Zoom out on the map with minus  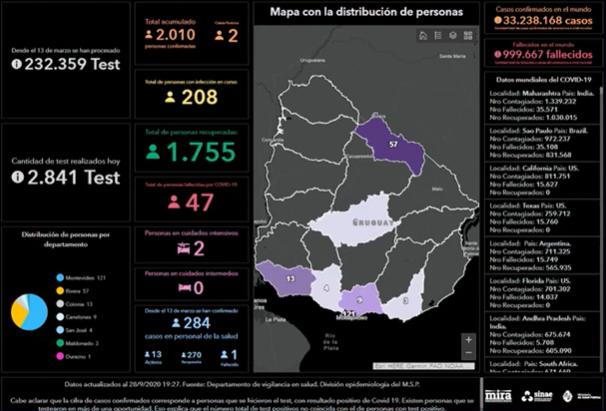[469, 354]
